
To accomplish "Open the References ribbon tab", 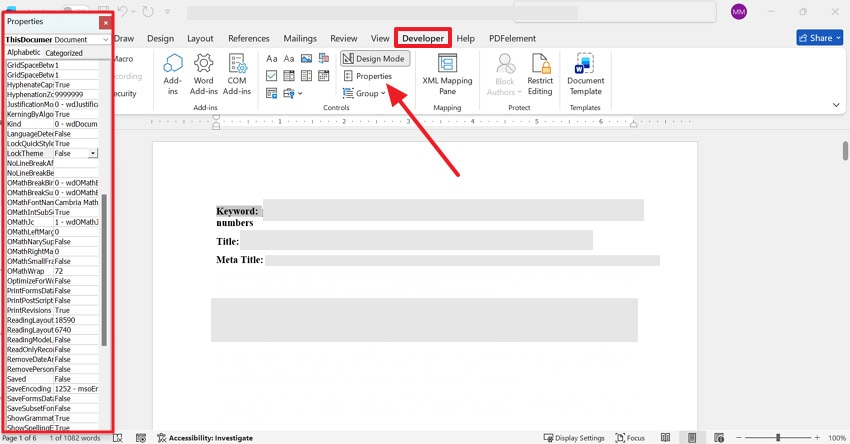I will pos(249,38).
